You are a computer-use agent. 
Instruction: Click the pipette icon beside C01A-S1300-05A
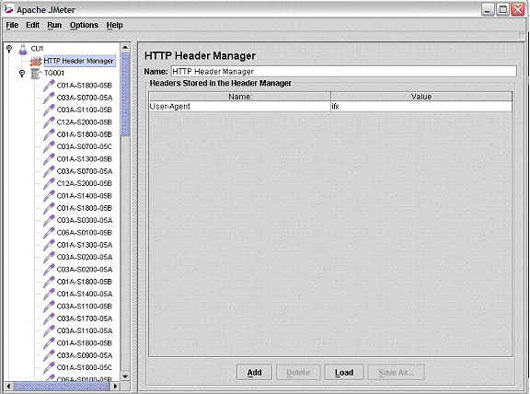tap(49, 245)
